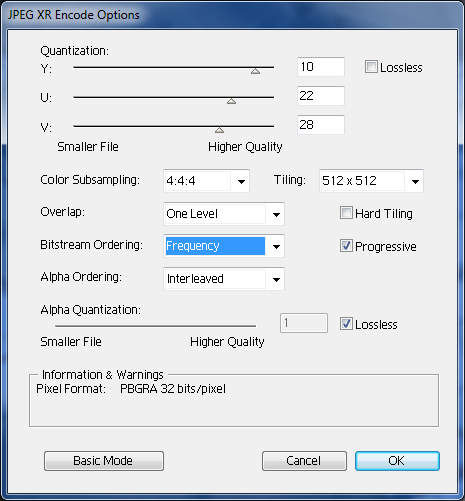Click the 'Bitstream Ordering:' label
Viewport: 465px width, 501px height.
tap(91, 245)
